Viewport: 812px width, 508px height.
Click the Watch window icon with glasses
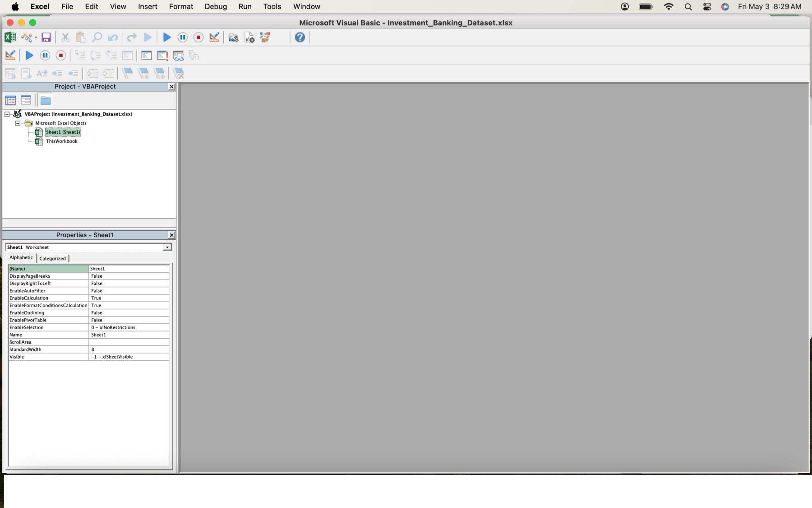click(178, 56)
